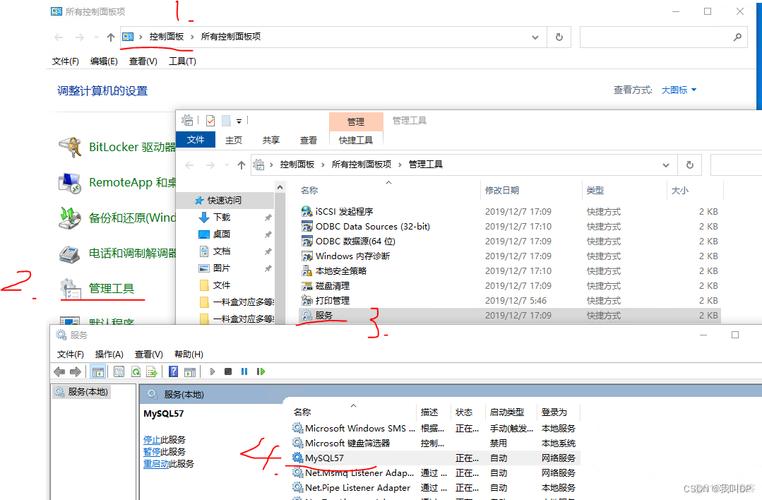This screenshot has height=500, width=762.
Task: Open 电话和调制解调器 item in Control Panel
Action: [117, 253]
